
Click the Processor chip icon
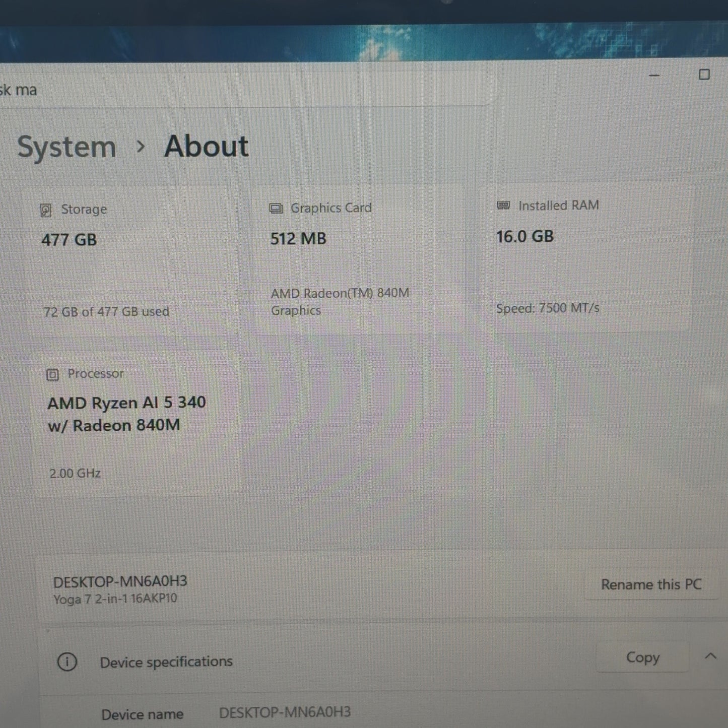click(x=52, y=374)
